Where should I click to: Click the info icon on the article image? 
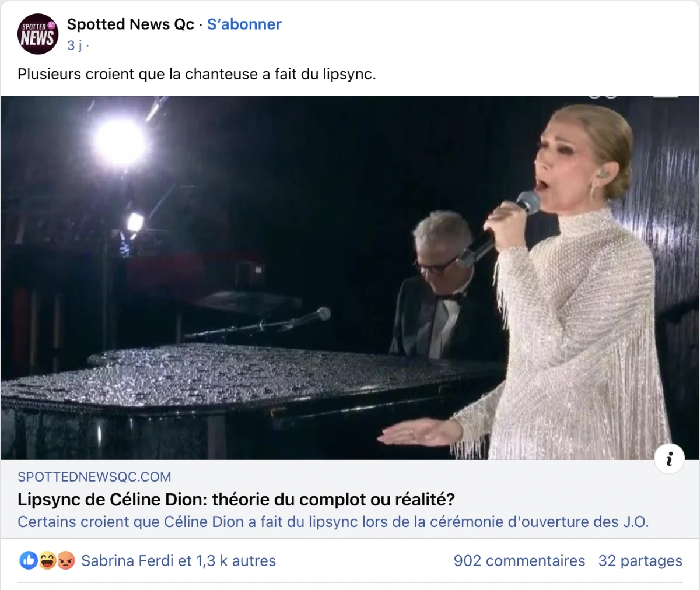669,459
